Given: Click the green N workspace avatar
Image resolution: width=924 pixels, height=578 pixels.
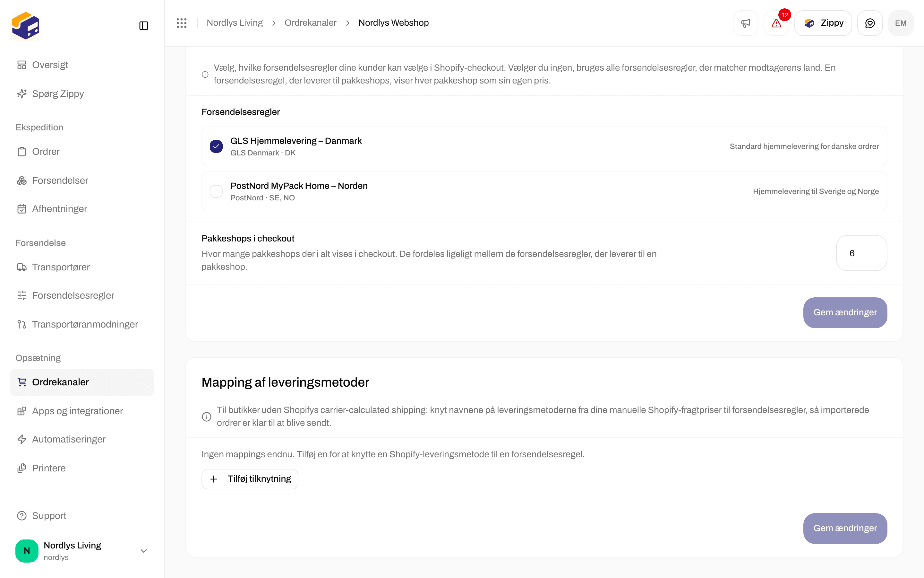Looking at the screenshot, I should point(27,551).
